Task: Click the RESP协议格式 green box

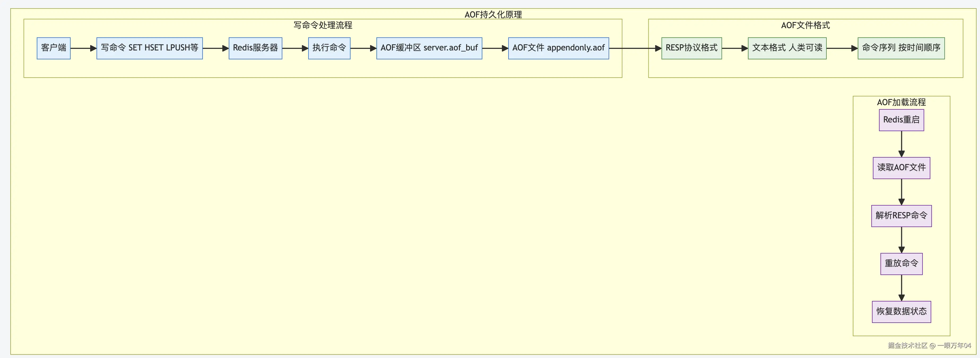Action: pos(691,48)
